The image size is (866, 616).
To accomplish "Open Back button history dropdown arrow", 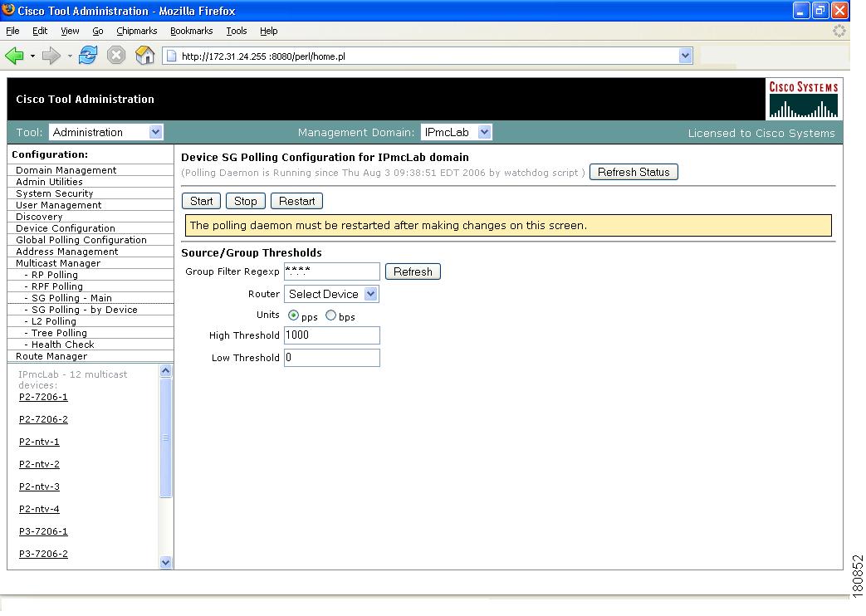I will pyautogui.click(x=32, y=56).
